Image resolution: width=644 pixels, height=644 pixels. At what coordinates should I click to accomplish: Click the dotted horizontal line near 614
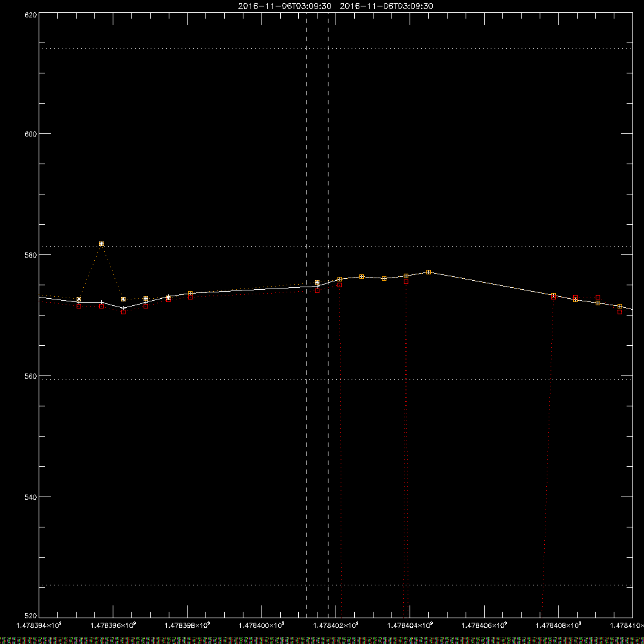pos(336,48)
